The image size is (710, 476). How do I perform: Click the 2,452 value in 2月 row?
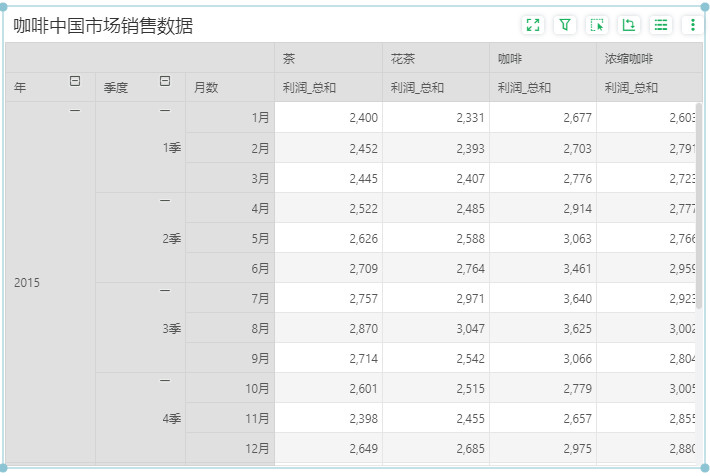pyautogui.click(x=364, y=148)
